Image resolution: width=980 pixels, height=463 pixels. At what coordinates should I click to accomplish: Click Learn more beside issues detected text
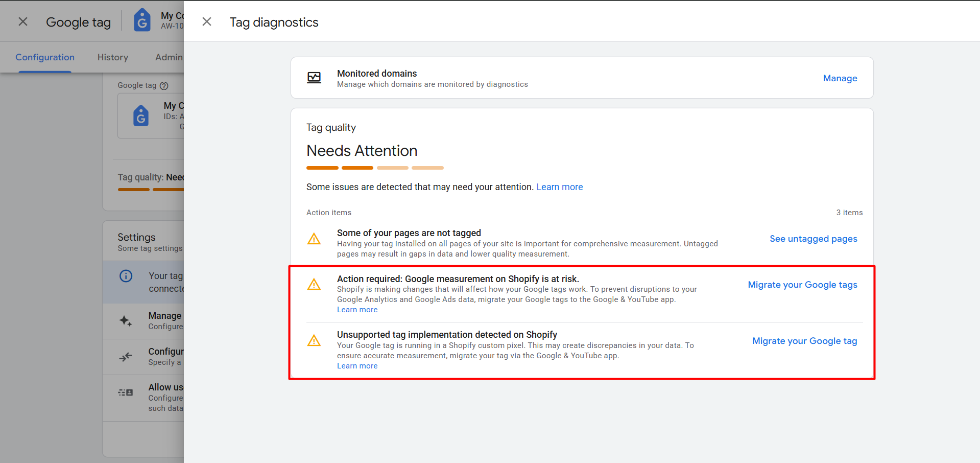click(559, 187)
